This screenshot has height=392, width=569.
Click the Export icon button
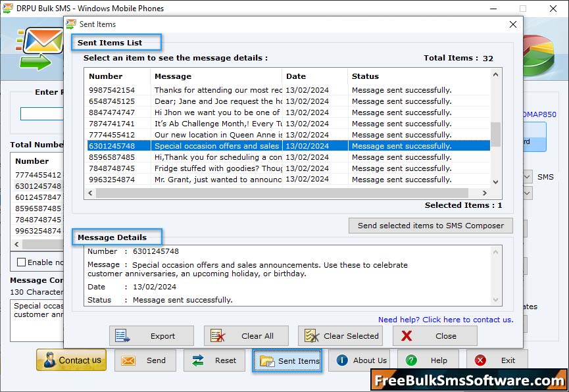(151, 335)
